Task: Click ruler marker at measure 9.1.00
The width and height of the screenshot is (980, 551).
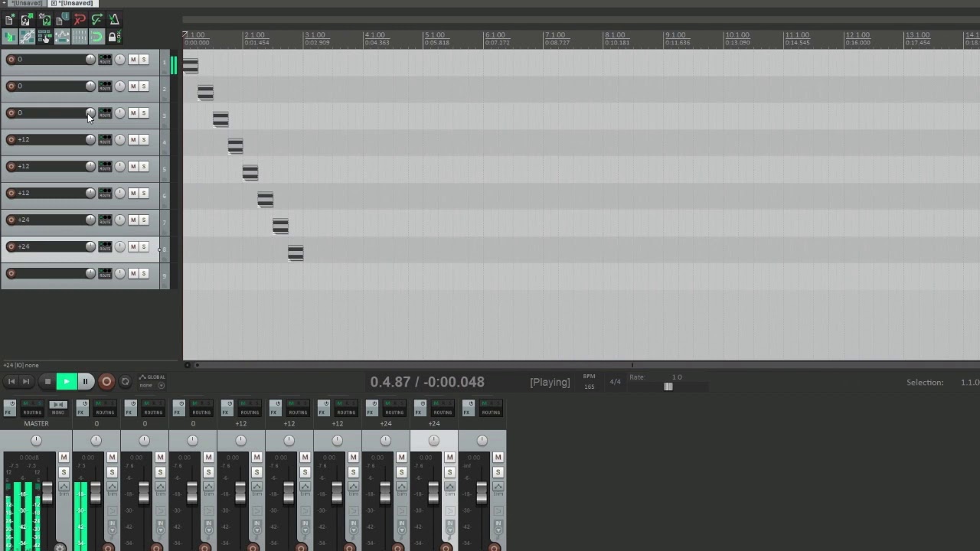Action: click(x=675, y=35)
